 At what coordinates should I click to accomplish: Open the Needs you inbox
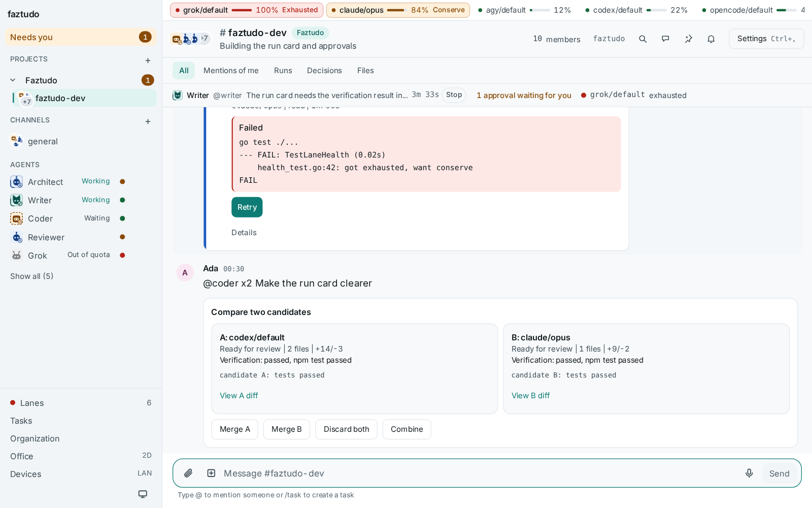click(81, 37)
